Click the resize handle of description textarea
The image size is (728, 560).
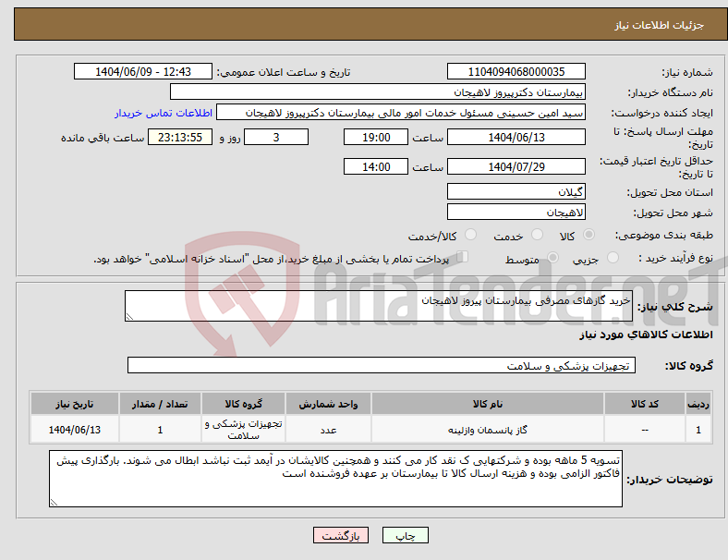[x=129, y=317]
